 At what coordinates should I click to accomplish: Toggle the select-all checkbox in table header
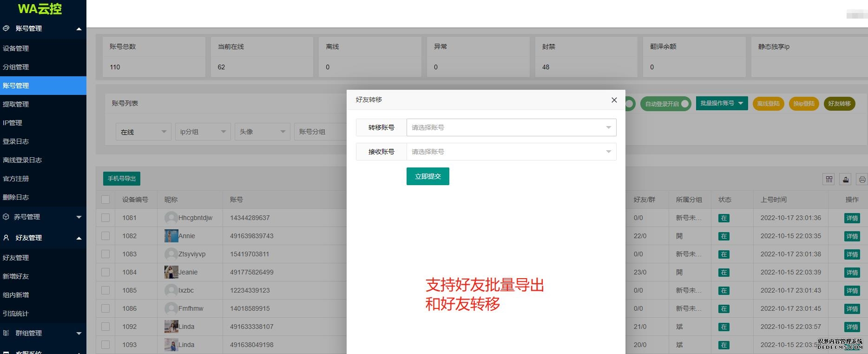pyautogui.click(x=105, y=200)
